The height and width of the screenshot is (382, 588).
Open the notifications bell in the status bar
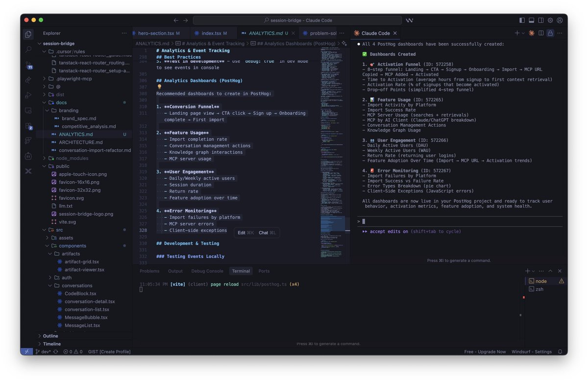561,352
